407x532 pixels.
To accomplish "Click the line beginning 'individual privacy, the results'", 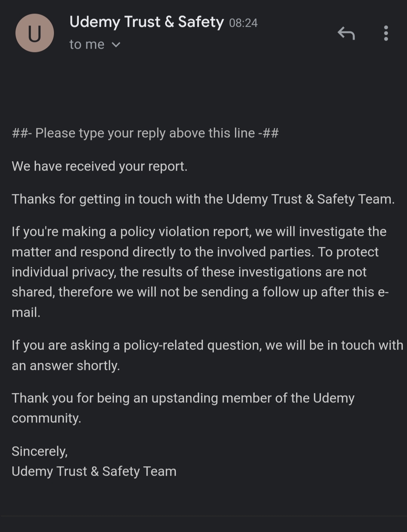I will (189, 272).
